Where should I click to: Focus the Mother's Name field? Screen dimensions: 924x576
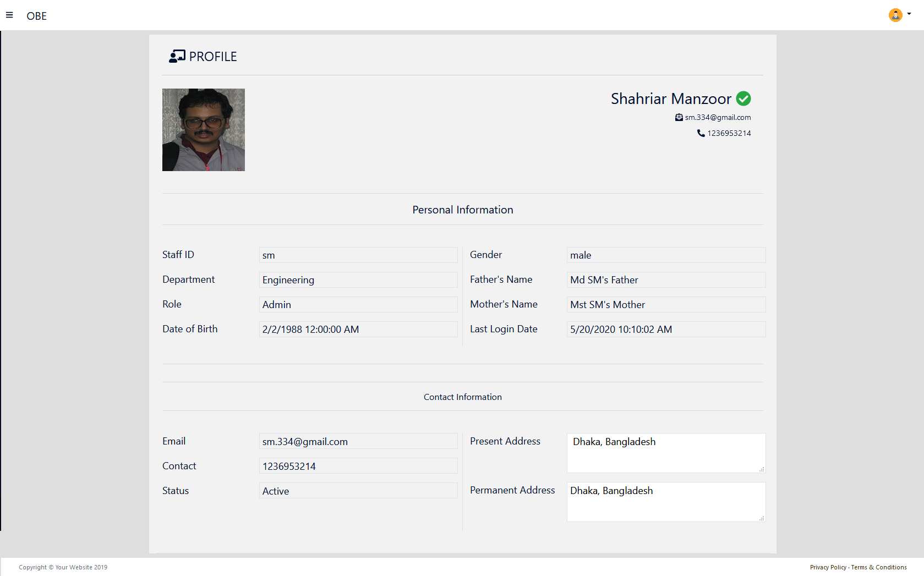click(x=666, y=305)
